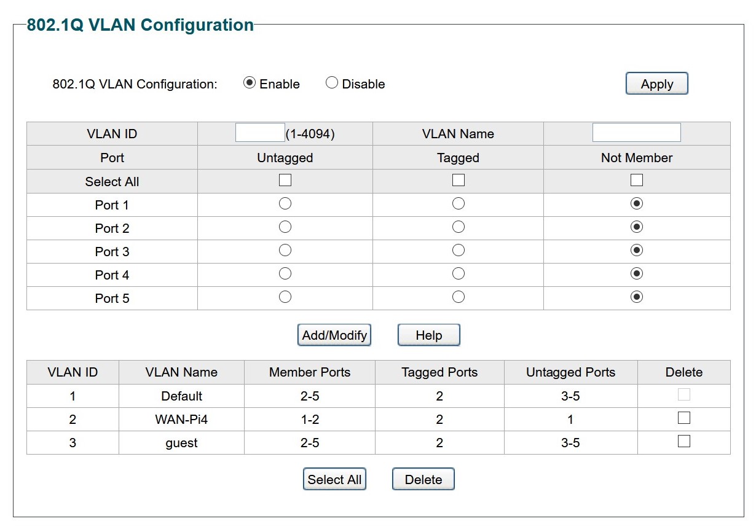This screenshot has height=532, width=756.
Task: Click Select All below the VLAN table
Action: [334, 479]
